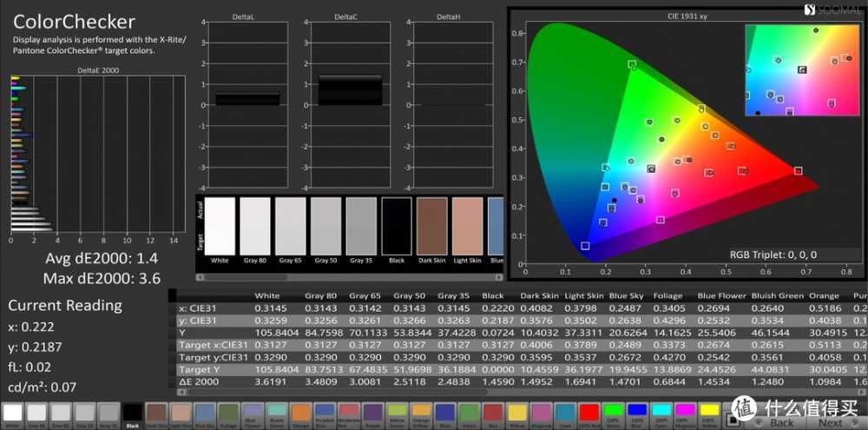
Task: Select the 100% Red patch in bottom strip
Action: point(588,412)
